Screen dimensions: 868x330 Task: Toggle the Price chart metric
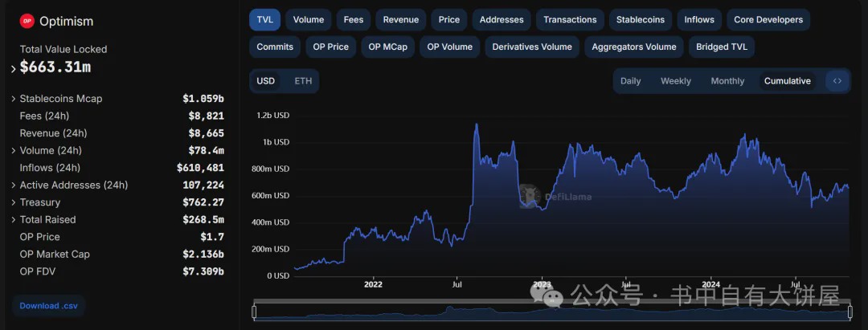pos(449,19)
